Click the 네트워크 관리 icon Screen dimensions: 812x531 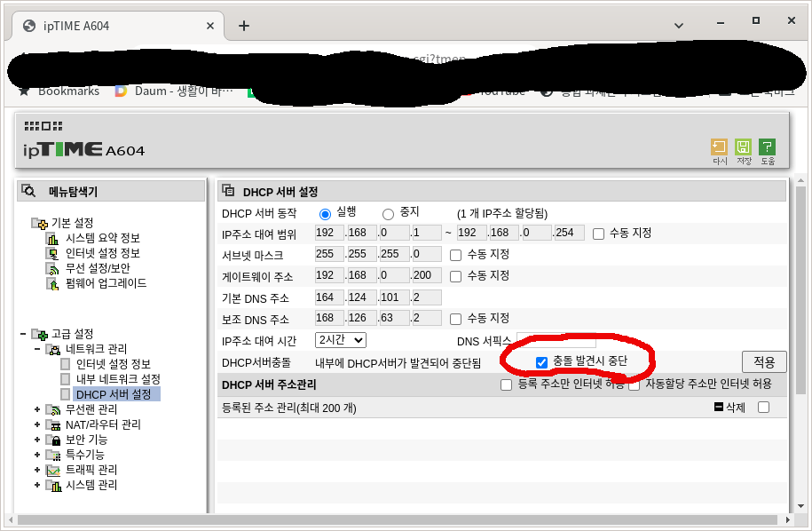pos(53,349)
